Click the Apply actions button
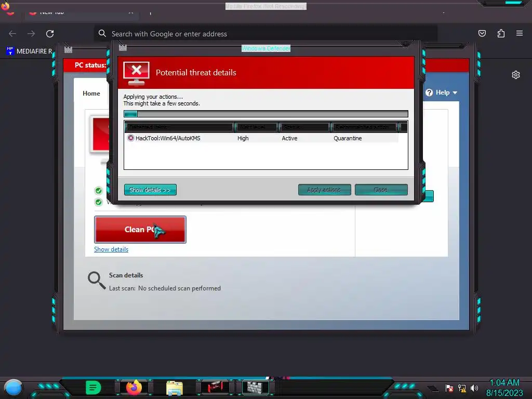The width and height of the screenshot is (532, 399). point(324,190)
